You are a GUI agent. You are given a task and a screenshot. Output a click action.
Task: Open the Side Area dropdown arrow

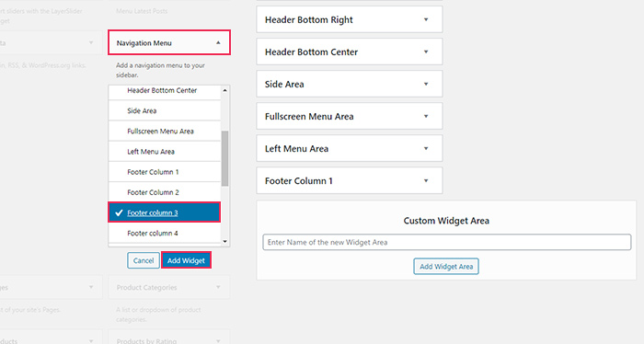tap(426, 84)
